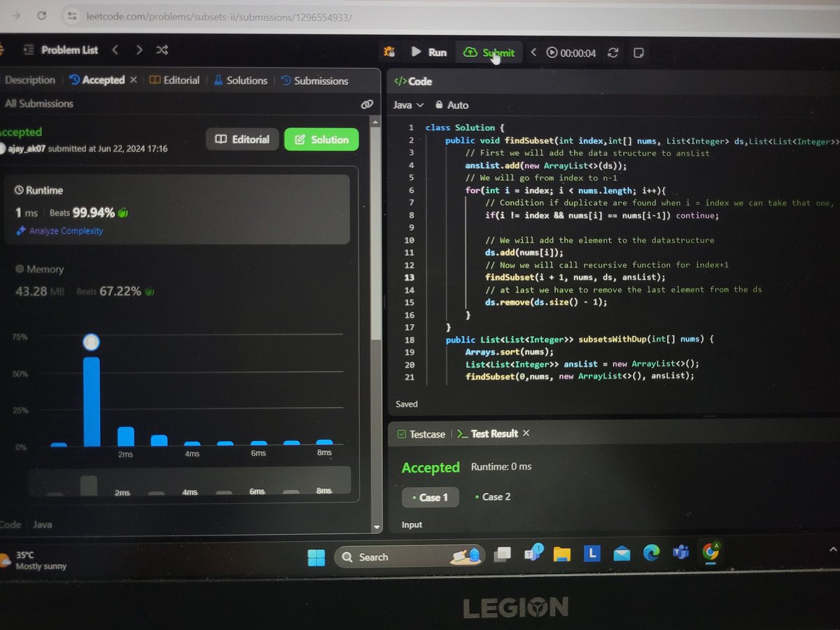Click the debugger bug icon
Image resolution: width=840 pixels, height=630 pixels.
[389, 52]
